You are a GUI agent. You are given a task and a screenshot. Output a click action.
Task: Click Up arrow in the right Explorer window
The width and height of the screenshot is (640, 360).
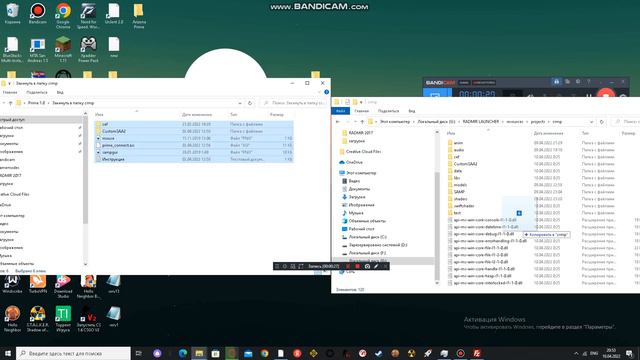point(362,122)
